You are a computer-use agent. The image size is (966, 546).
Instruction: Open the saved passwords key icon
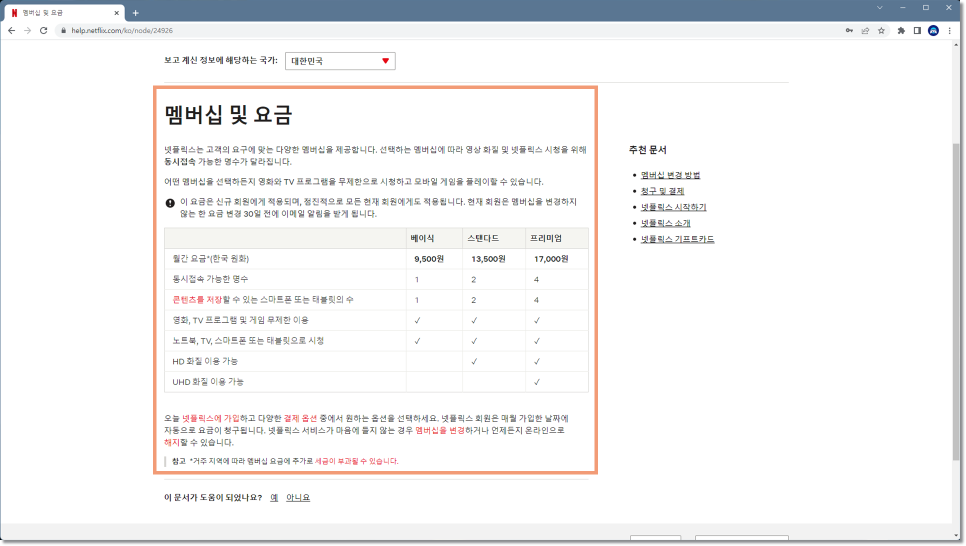pos(849,30)
